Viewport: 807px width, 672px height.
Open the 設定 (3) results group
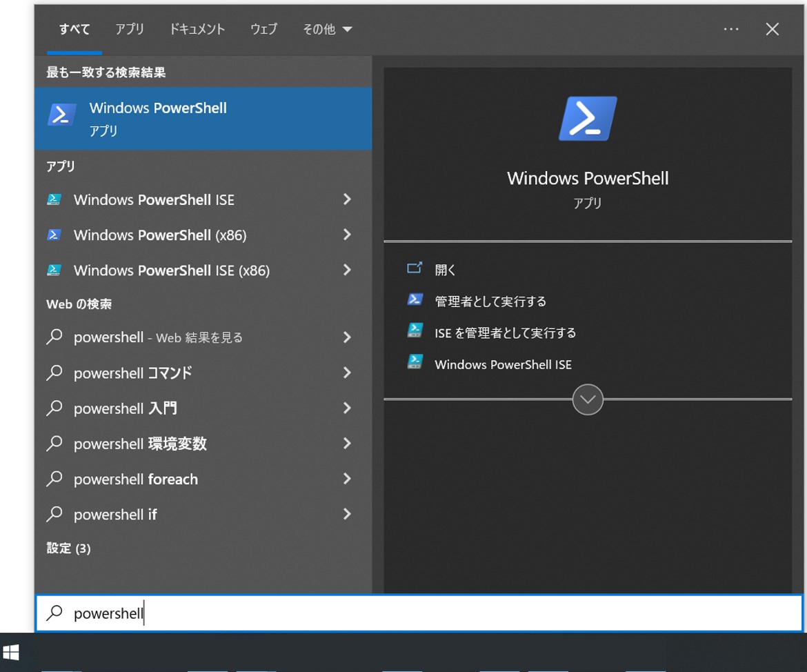pos(68,549)
